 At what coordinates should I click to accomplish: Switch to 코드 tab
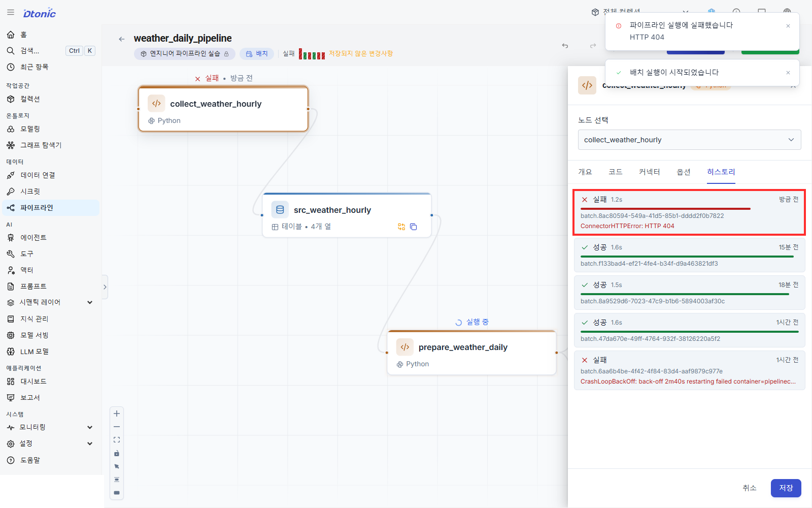coord(616,172)
